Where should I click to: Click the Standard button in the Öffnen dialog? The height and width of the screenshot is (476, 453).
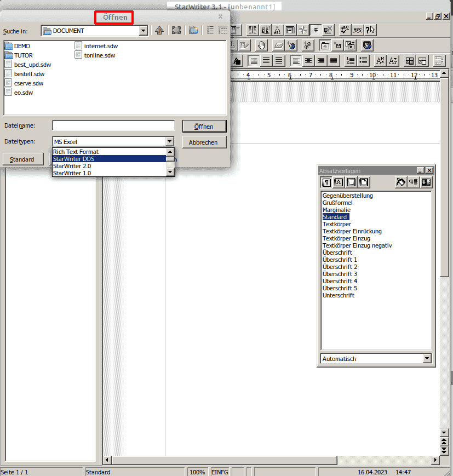(23, 159)
